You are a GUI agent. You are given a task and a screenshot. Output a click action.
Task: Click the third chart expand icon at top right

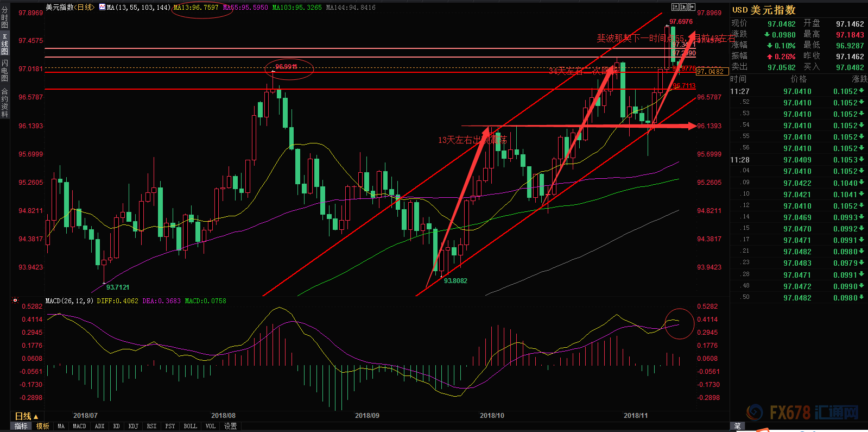[692, 7]
